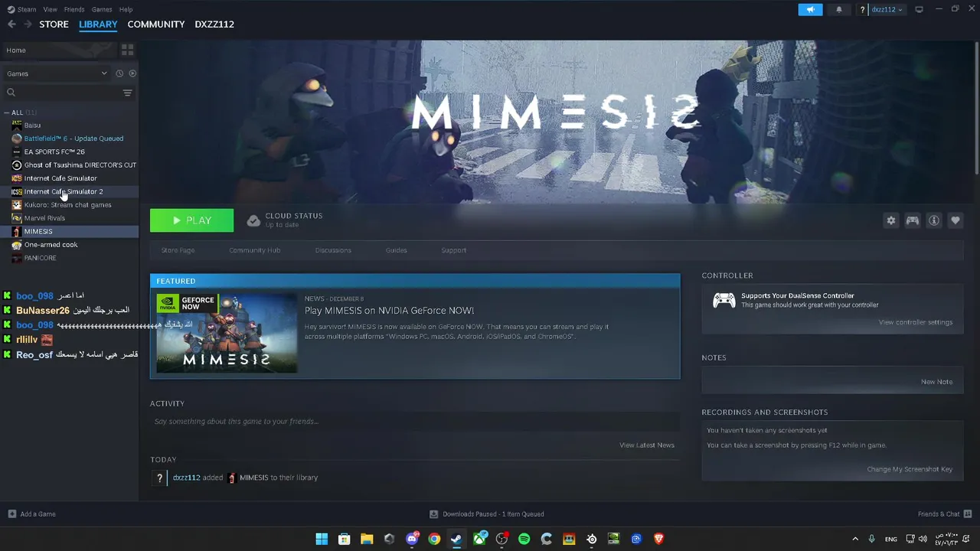This screenshot has width=980, height=551.
Task: Click the cloud status check icon
Action: pos(253,220)
